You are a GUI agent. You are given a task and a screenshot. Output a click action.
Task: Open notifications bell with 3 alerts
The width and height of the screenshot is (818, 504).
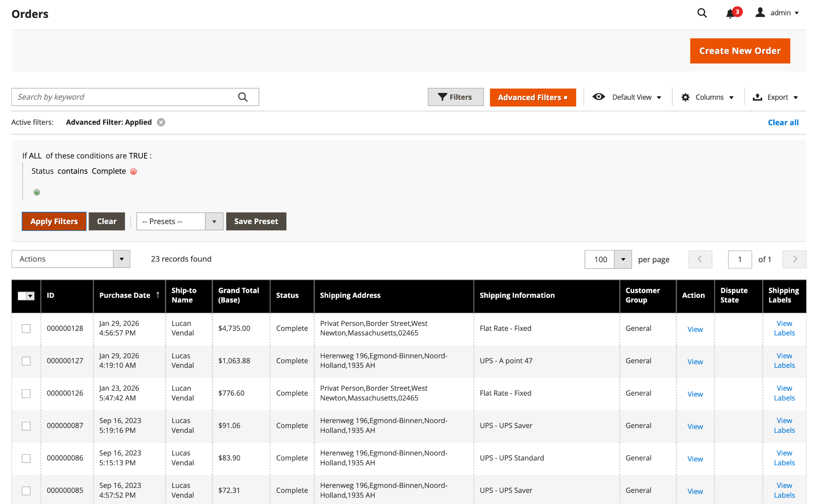point(734,13)
